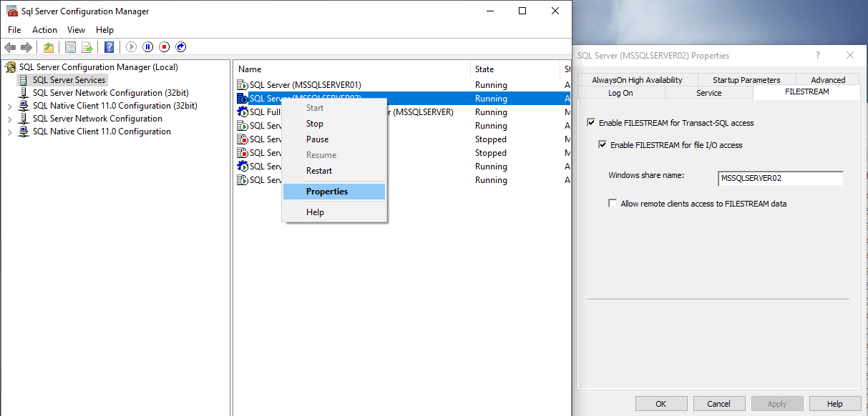Check Allow remote clients access to FILESTREAM data
The image size is (868, 416).
pos(613,204)
